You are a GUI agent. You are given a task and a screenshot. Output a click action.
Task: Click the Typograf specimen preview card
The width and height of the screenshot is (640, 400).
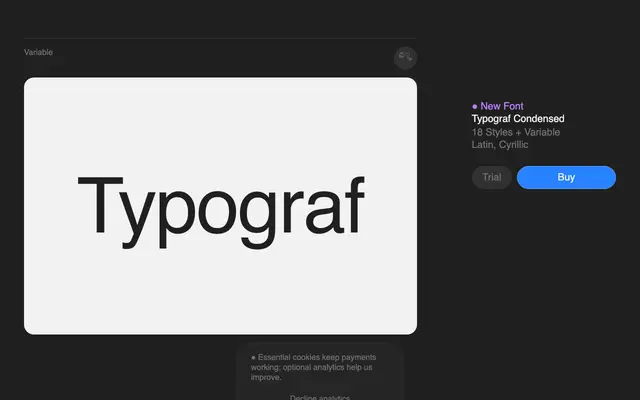pos(220,206)
